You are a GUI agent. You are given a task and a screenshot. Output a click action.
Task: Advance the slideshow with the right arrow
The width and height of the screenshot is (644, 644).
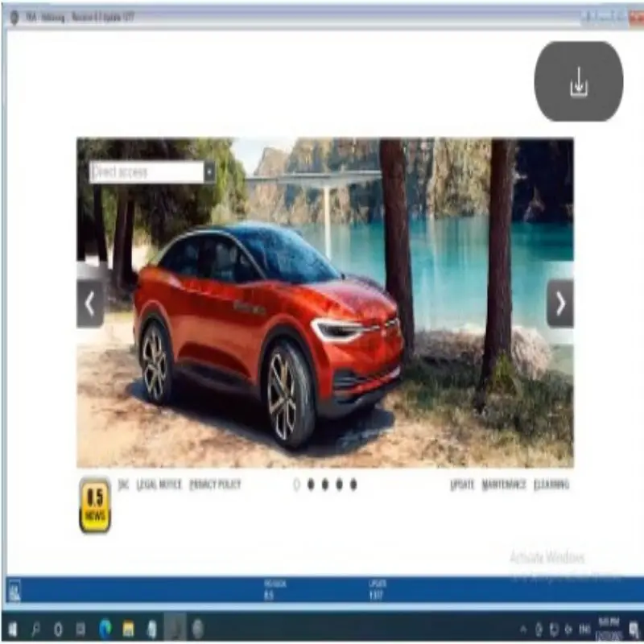click(x=560, y=303)
